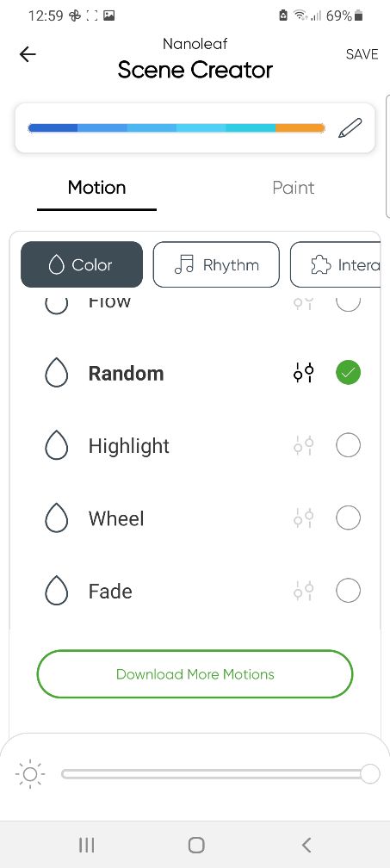Tap the brightness sun icon
390x868 pixels.
(x=30, y=774)
